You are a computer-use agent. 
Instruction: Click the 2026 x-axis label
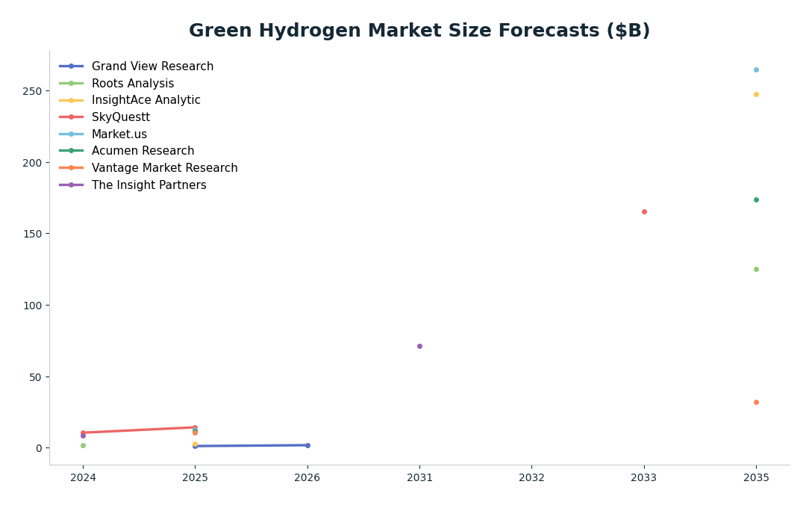307,477
